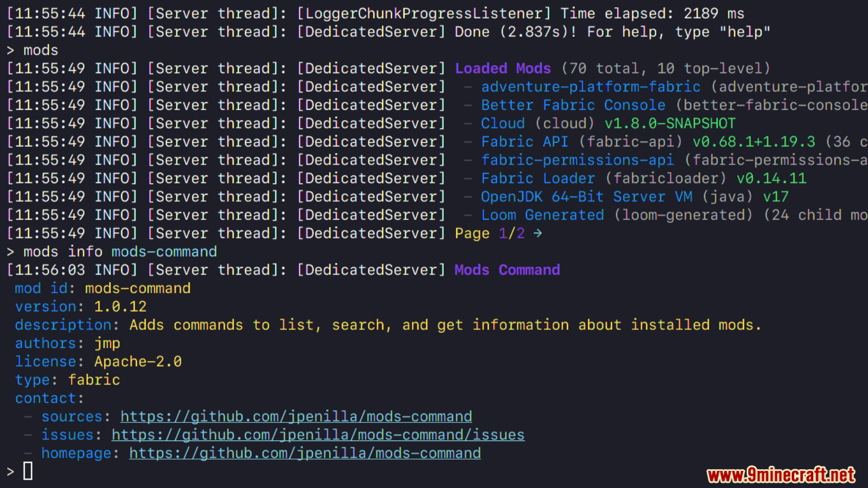This screenshot has width=868, height=488.
Task: Click the mod id value mods-command
Action: (138, 288)
